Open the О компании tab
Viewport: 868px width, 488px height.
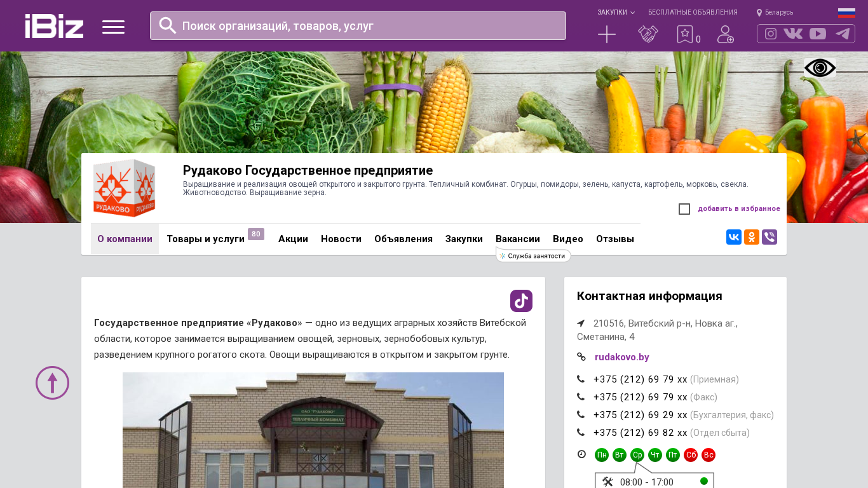click(x=125, y=239)
